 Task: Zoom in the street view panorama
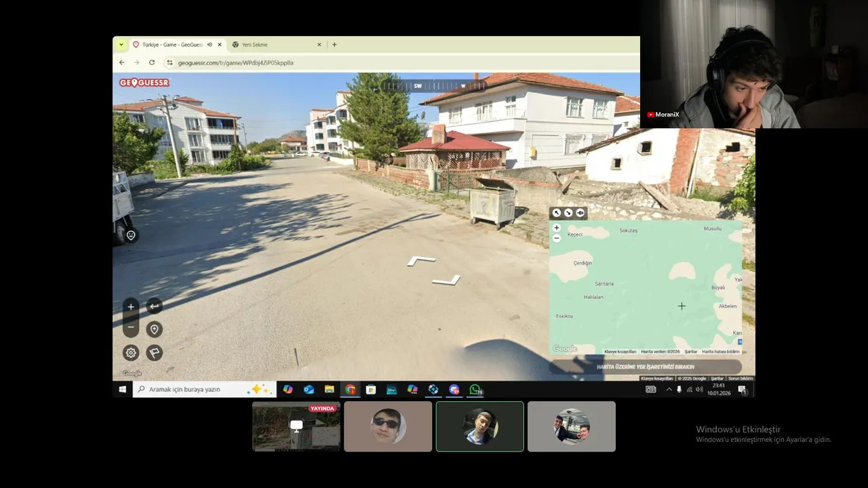pos(131,306)
